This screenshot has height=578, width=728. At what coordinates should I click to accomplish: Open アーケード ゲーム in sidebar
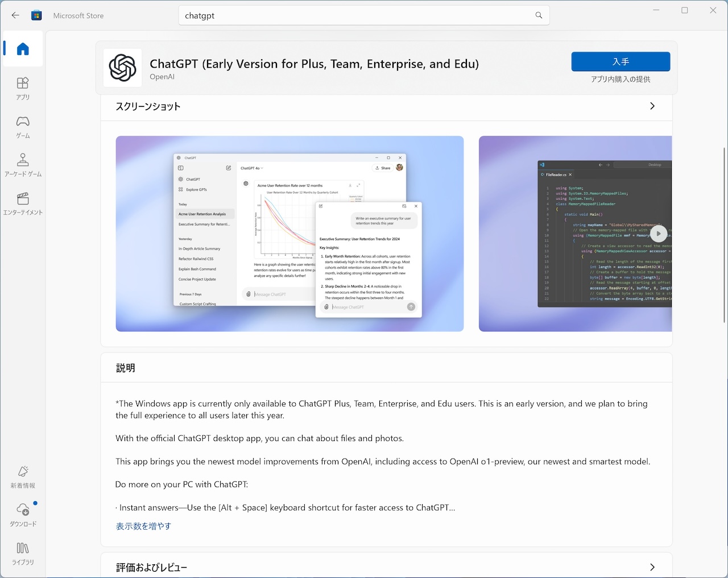[23, 165]
